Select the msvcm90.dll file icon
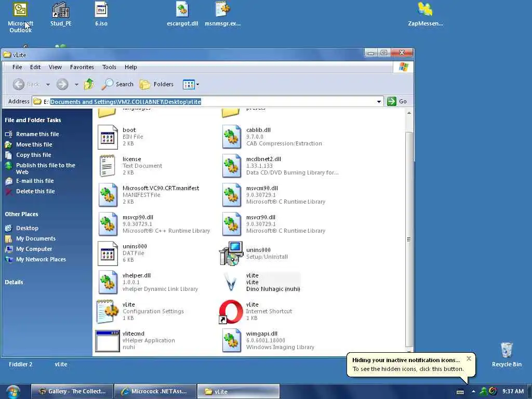 (231, 195)
